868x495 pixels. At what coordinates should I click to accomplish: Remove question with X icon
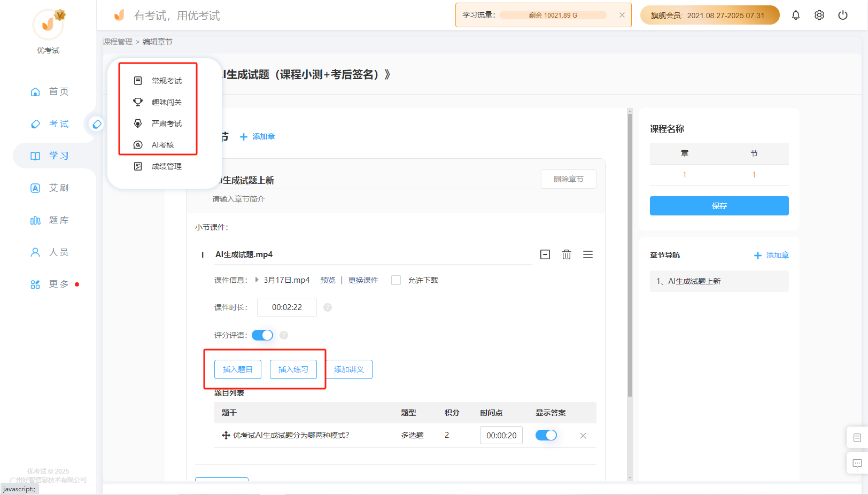pos(583,436)
